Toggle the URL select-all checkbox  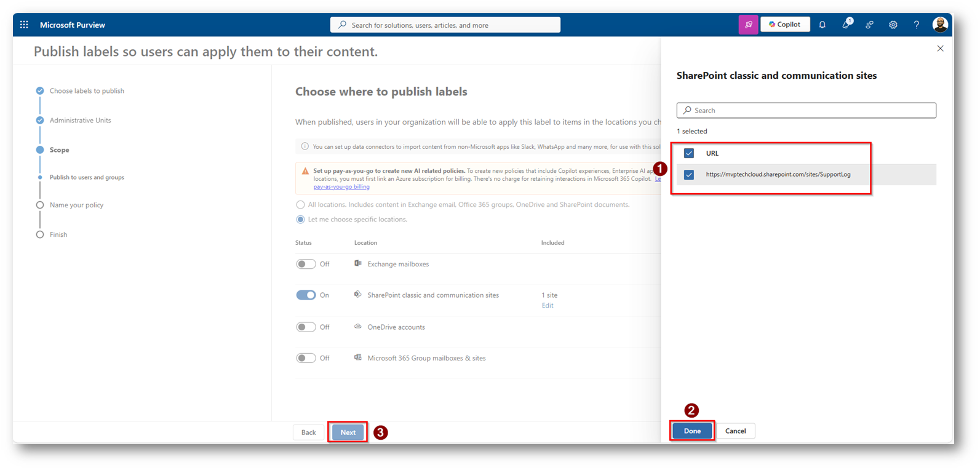coord(689,153)
